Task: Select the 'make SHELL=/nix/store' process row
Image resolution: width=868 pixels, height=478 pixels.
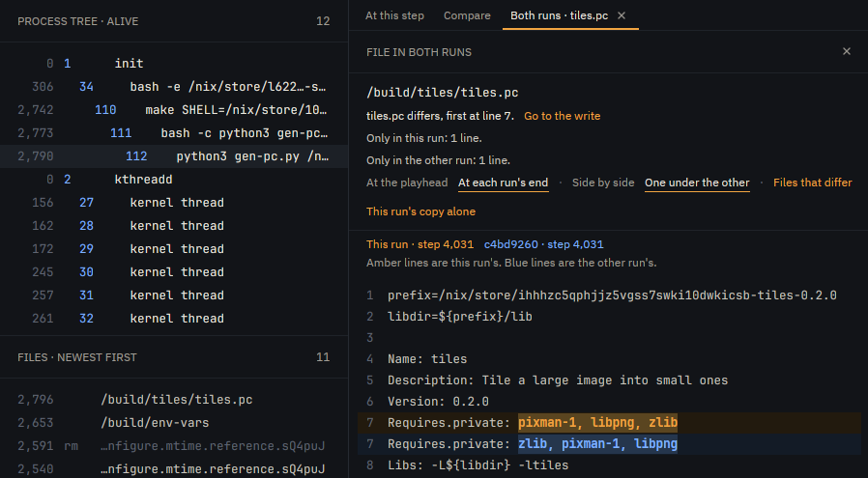Action: pyautogui.click(x=174, y=110)
